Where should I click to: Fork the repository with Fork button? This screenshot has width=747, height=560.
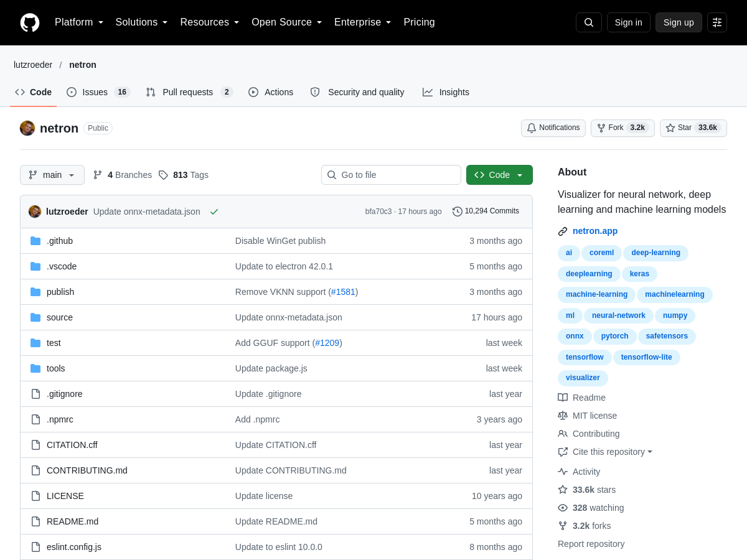pos(622,128)
